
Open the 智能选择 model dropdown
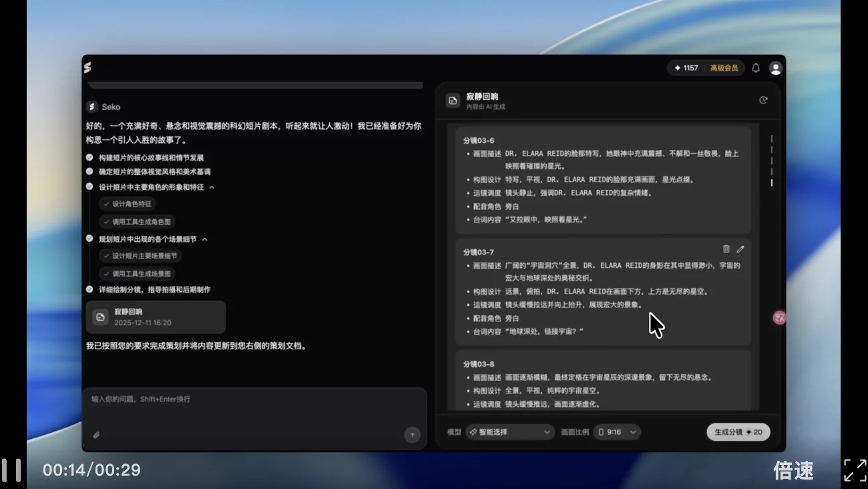coord(510,432)
